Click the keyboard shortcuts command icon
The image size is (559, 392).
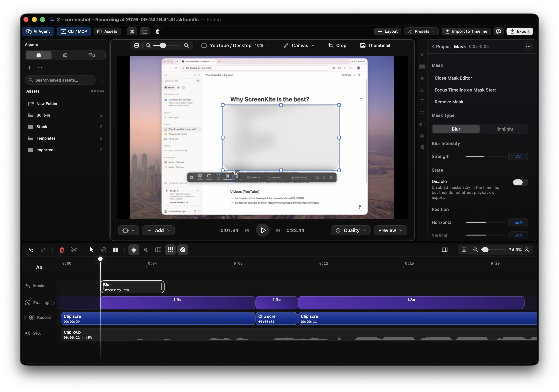pos(132,31)
